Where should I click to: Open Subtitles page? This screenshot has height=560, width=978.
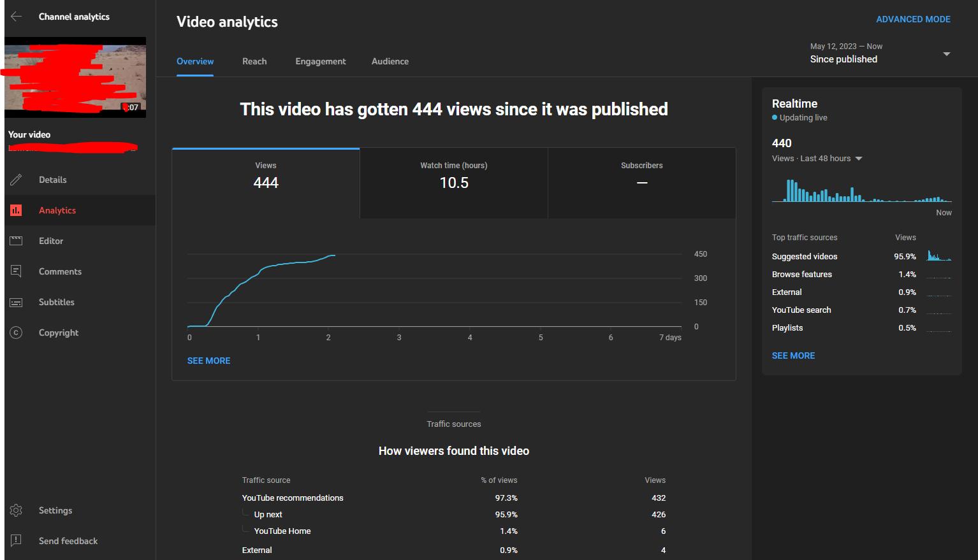(x=80, y=302)
